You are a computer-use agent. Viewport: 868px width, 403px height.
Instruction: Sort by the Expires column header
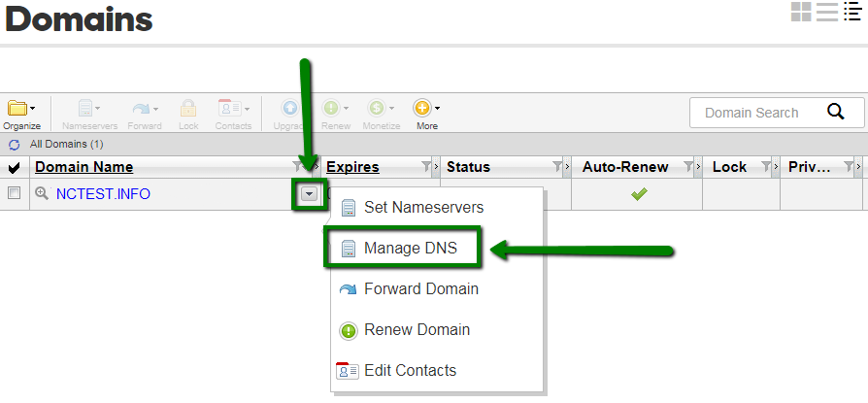pyautogui.click(x=352, y=167)
